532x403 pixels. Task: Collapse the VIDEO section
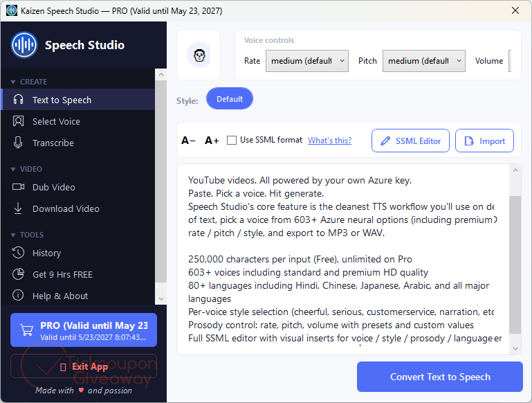coord(26,169)
